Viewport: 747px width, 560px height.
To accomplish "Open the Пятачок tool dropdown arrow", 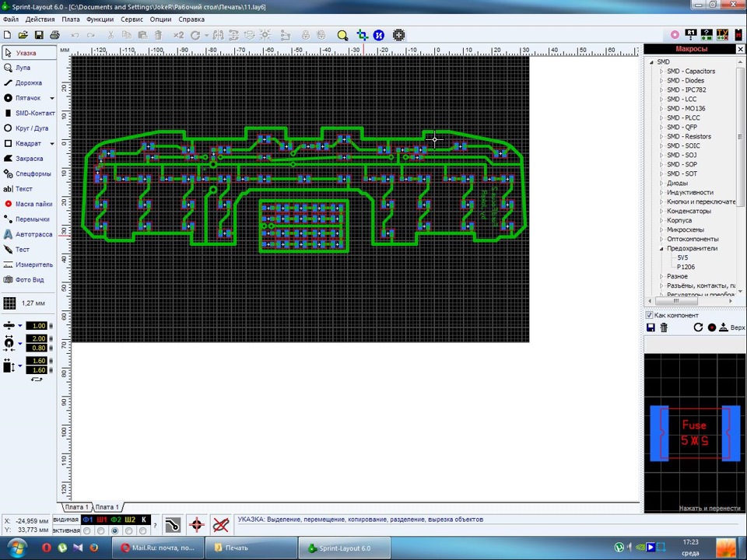I will pos(52,98).
